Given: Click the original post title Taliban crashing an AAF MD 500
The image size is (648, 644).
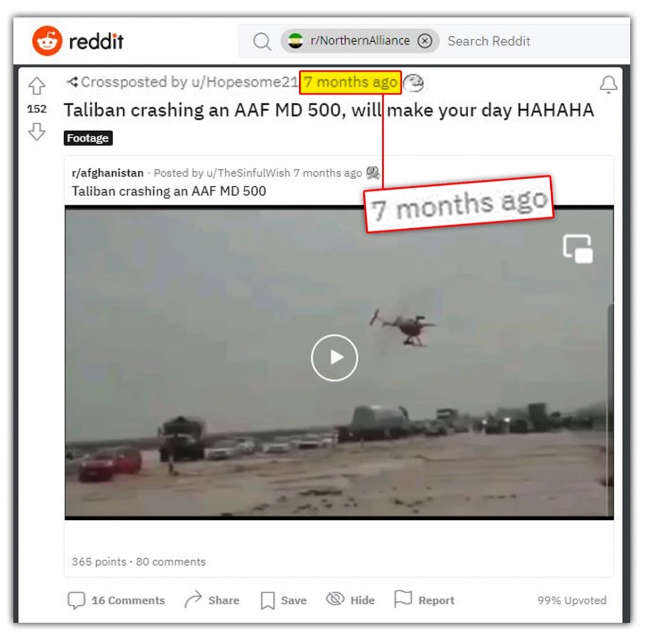Looking at the screenshot, I should coord(169,191).
